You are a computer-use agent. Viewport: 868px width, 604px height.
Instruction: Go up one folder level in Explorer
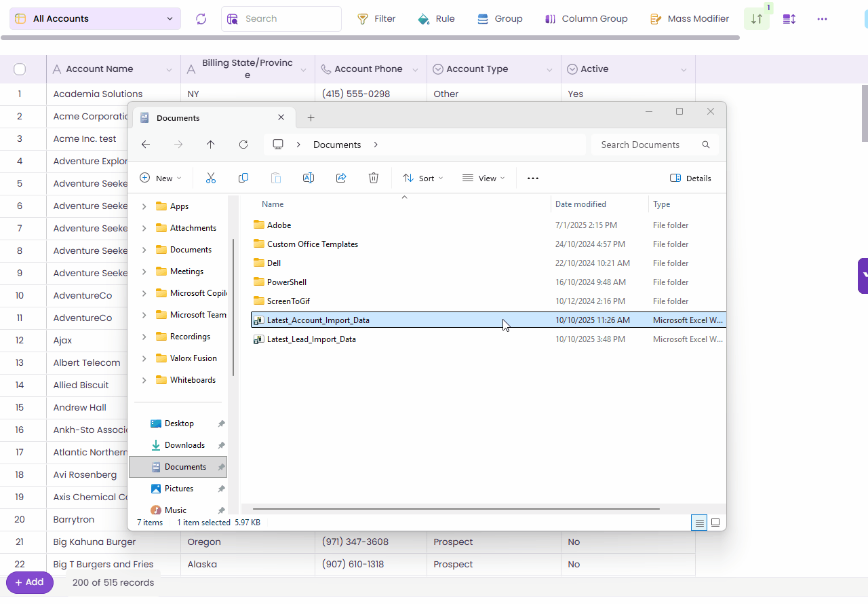coord(210,145)
